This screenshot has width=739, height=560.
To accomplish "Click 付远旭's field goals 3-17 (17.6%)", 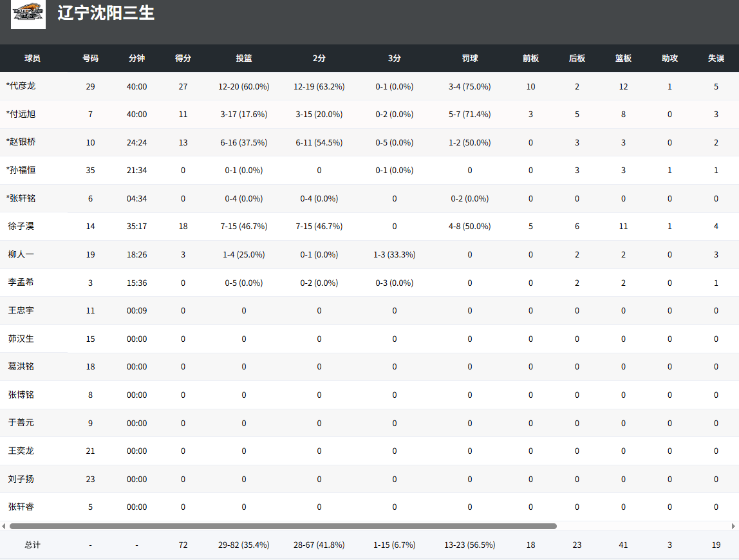I will point(244,115).
